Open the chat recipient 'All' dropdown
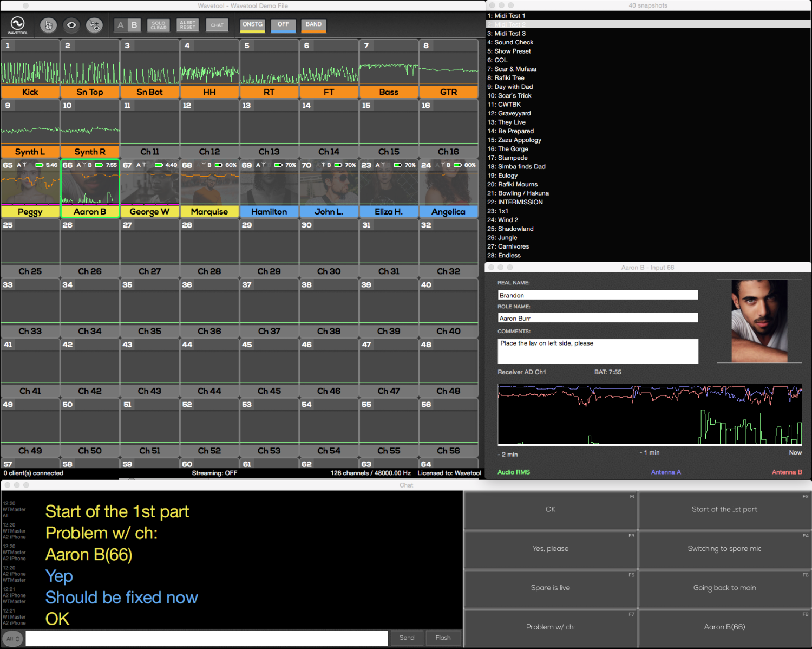Screen dimensions: 812x649 coord(13,639)
